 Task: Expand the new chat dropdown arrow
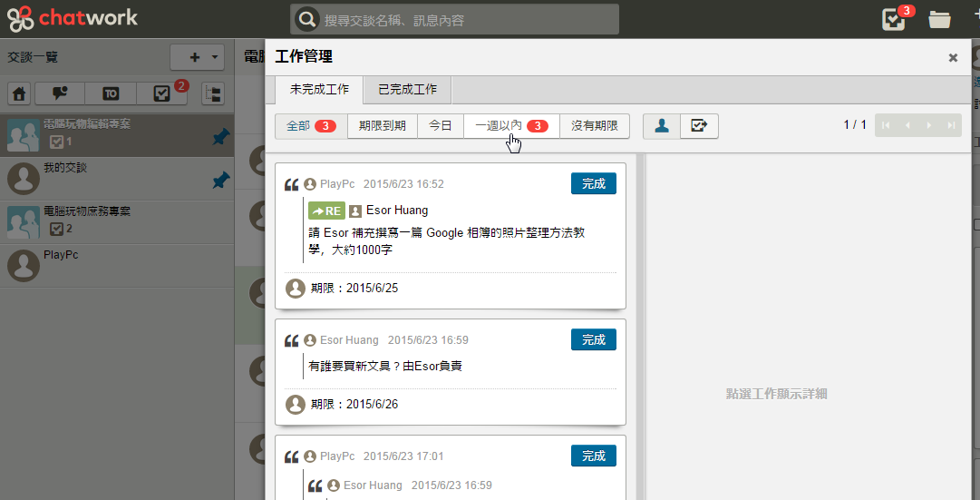click(214, 57)
